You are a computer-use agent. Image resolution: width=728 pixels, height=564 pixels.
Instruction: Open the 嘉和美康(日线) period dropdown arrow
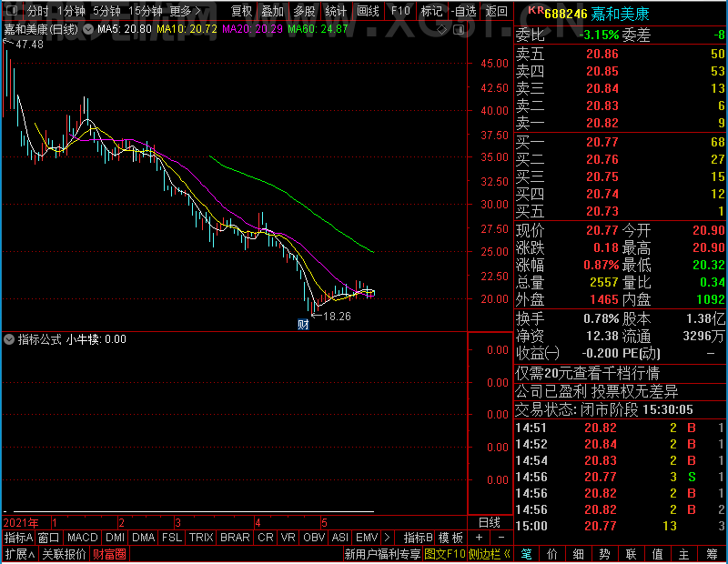[x=87, y=29]
